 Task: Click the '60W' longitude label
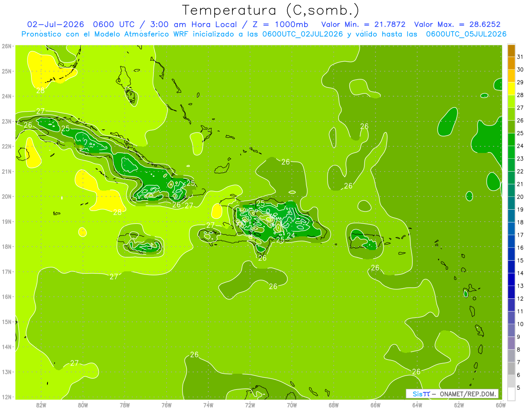click(501, 405)
